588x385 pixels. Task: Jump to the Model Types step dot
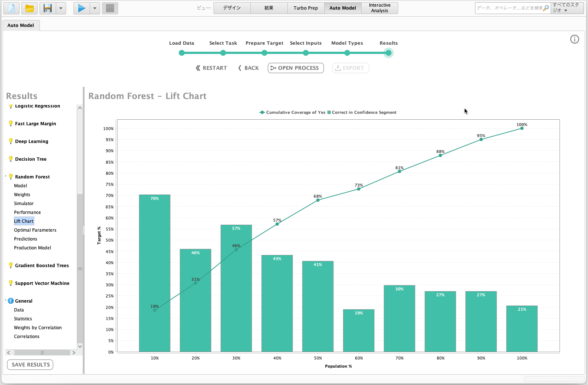347,53
